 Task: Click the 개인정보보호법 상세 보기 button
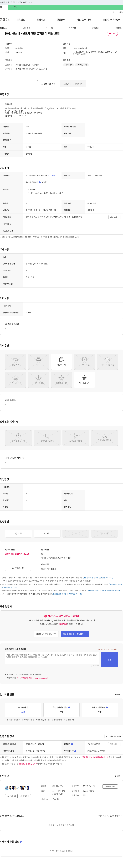coord(47,634)
